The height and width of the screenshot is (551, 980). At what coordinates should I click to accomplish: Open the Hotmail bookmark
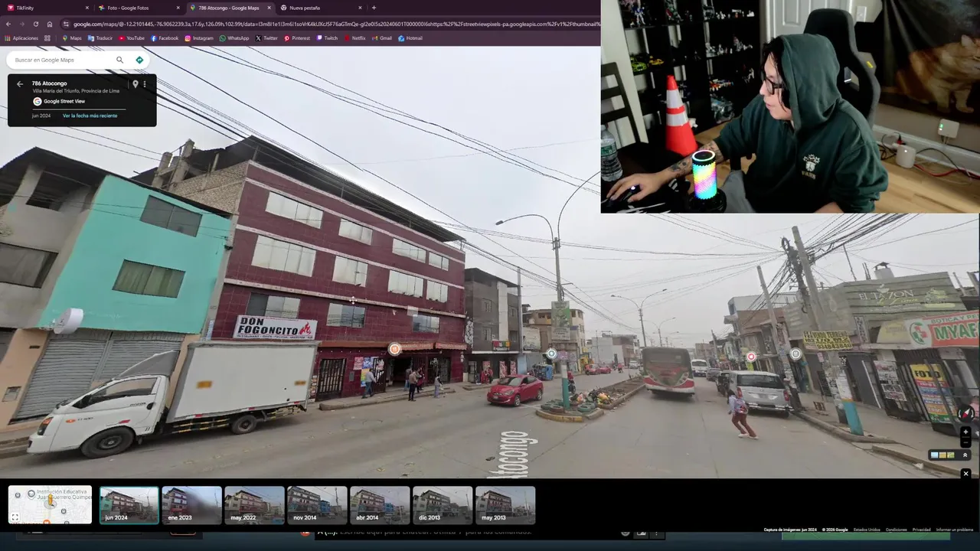click(x=410, y=38)
